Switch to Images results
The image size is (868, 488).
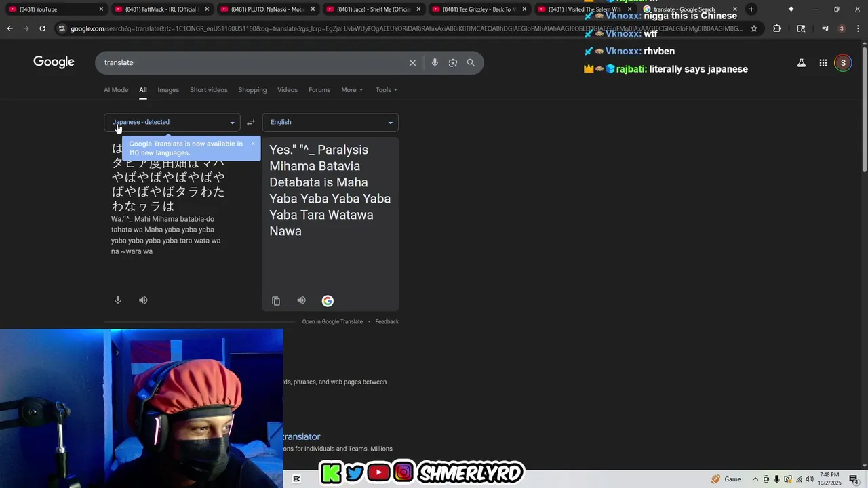pyautogui.click(x=168, y=90)
